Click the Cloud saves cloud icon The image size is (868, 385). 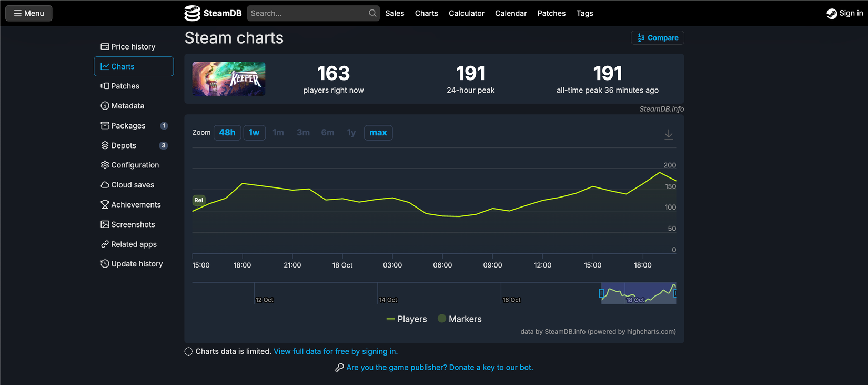(x=105, y=185)
